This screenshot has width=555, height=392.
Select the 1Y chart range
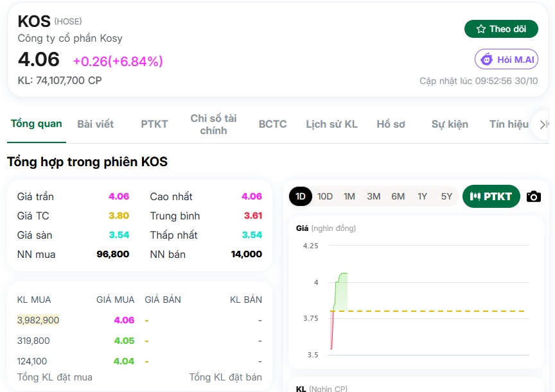click(x=422, y=196)
